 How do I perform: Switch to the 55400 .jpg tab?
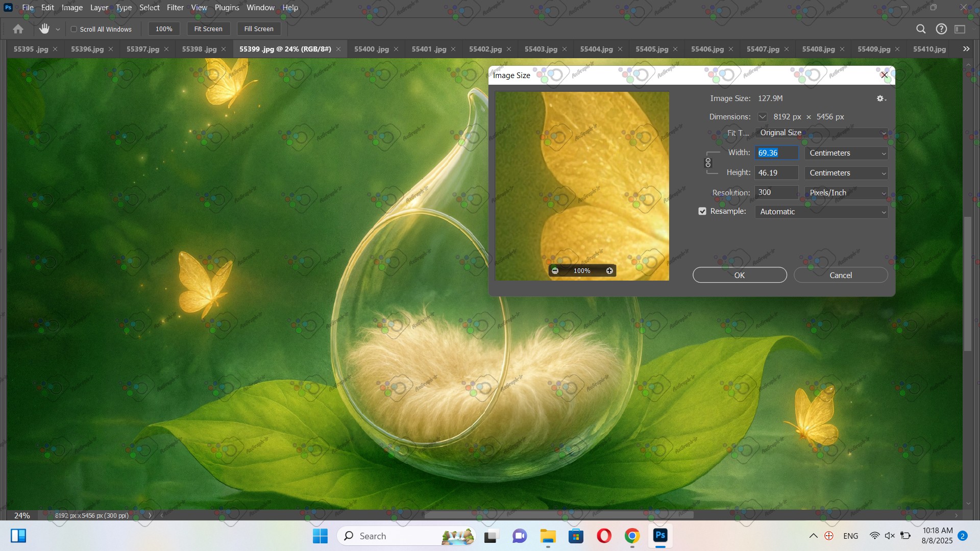click(371, 49)
